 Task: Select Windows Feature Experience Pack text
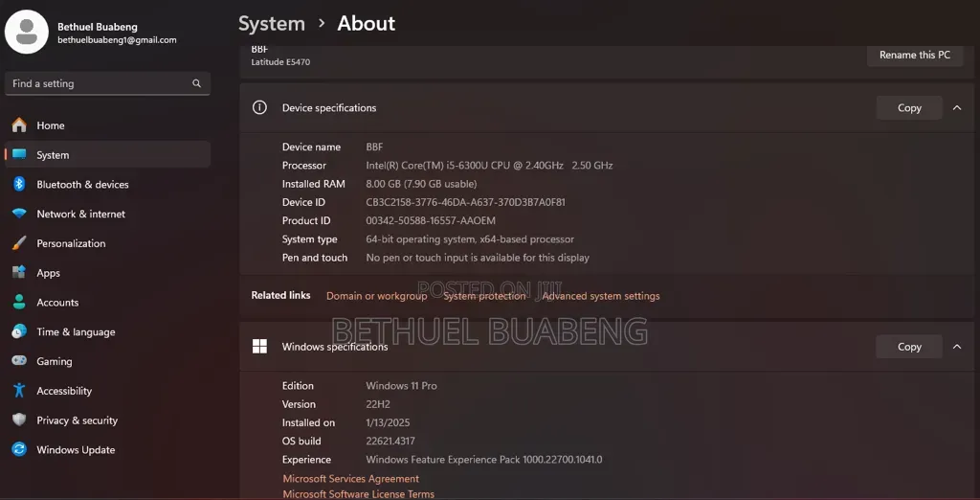(x=483, y=460)
